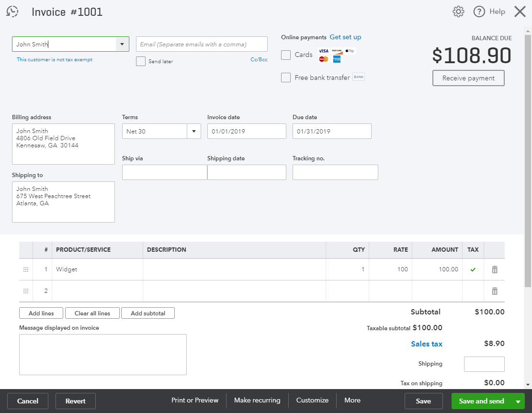Click inside the Message displayed on invoice box
Viewport: 532px width, 413px height.
103,354
